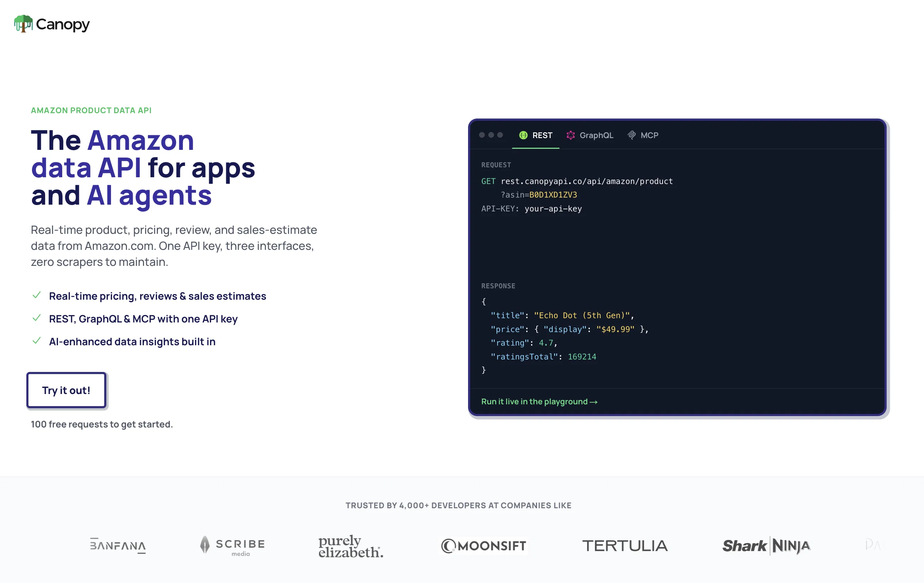Click the Banfana logo
The image size is (924, 583).
point(118,545)
